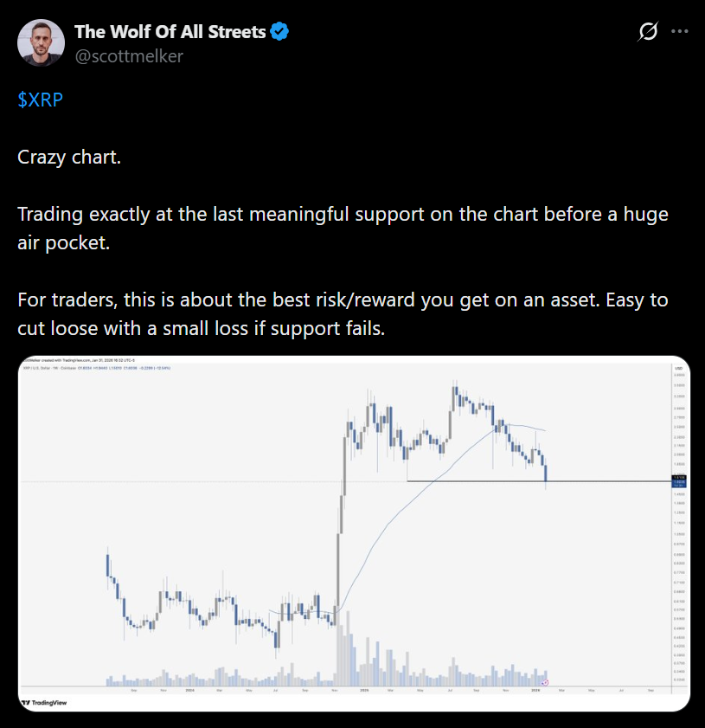Click the paragraph starting 'For traders'

(343, 314)
